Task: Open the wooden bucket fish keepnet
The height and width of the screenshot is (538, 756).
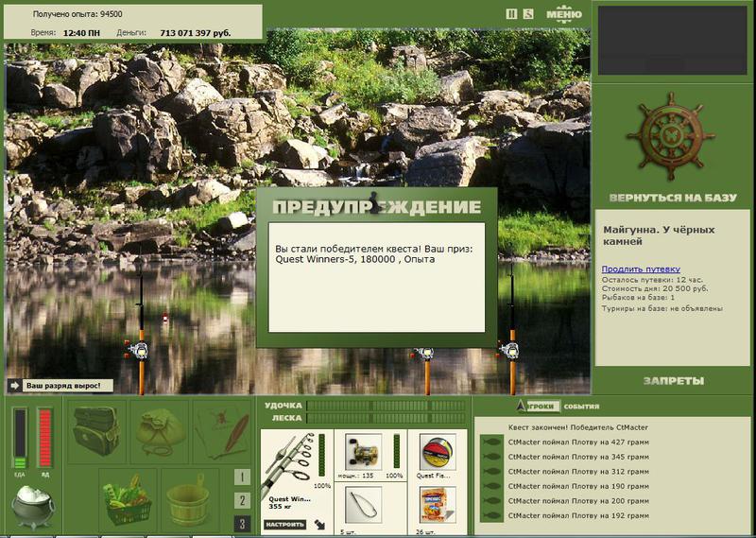Action: point(188,500)
